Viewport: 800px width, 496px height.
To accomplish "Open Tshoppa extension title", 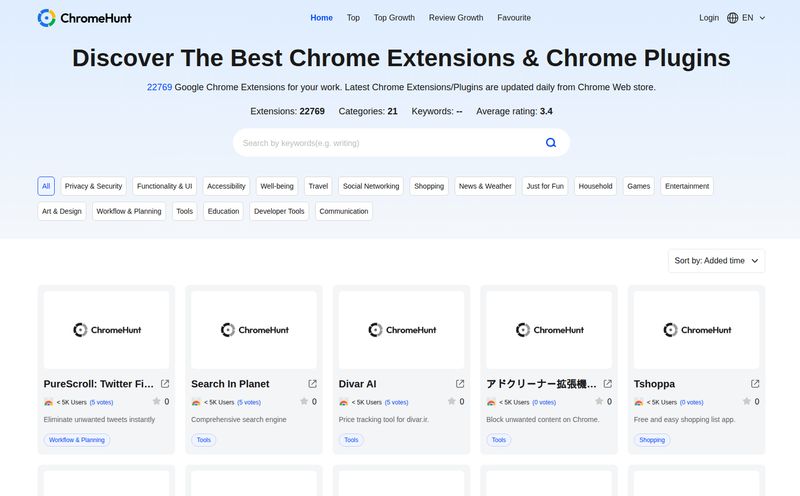I will [654, 384].
